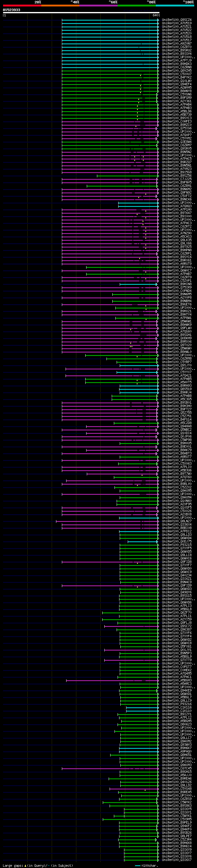Select the label UniRef100_C5YBP7
The height and width of the screenshot is (868, 197).
point(176,362)
